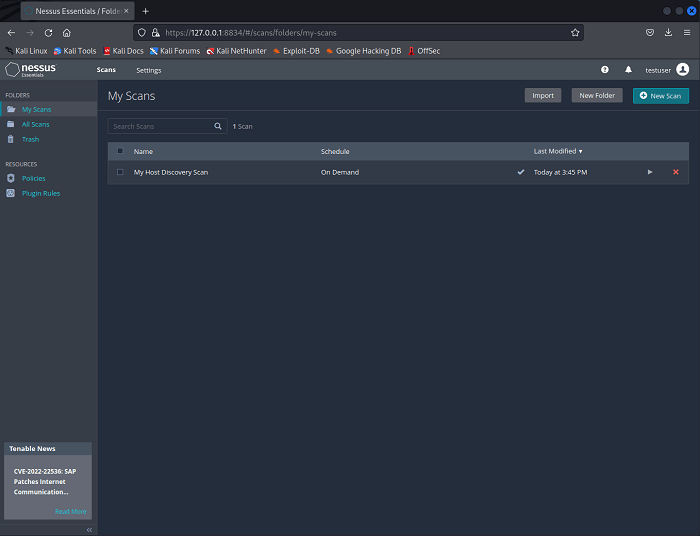The height and width of the screenshot is (536, 700).
Task: Switch to the Settings tab
Action: (148, 70)
